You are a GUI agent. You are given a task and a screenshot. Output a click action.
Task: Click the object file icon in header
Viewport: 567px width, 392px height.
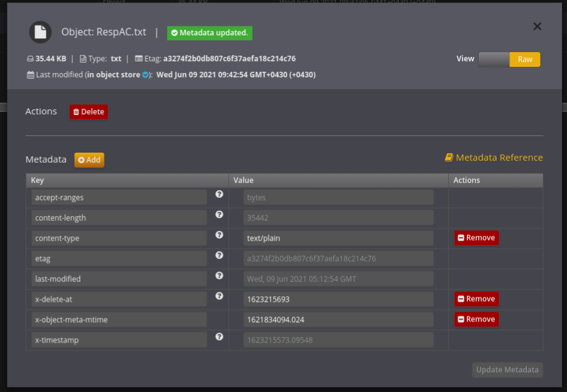click(x=40, y=32)
